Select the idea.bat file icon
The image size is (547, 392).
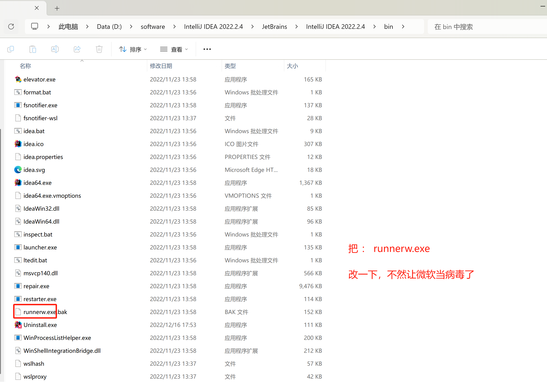[x=18, y=131]
